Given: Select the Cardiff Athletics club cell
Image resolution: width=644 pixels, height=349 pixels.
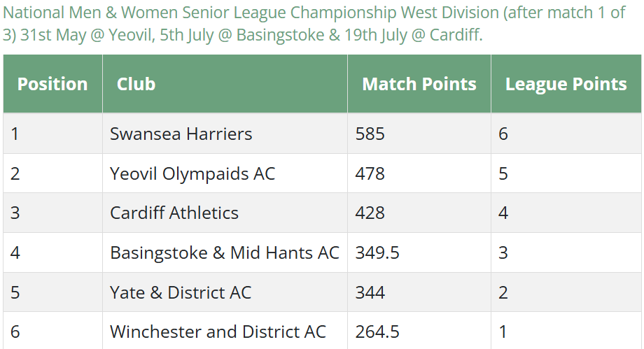Looking at the screenshot, I should click(225, 213).
